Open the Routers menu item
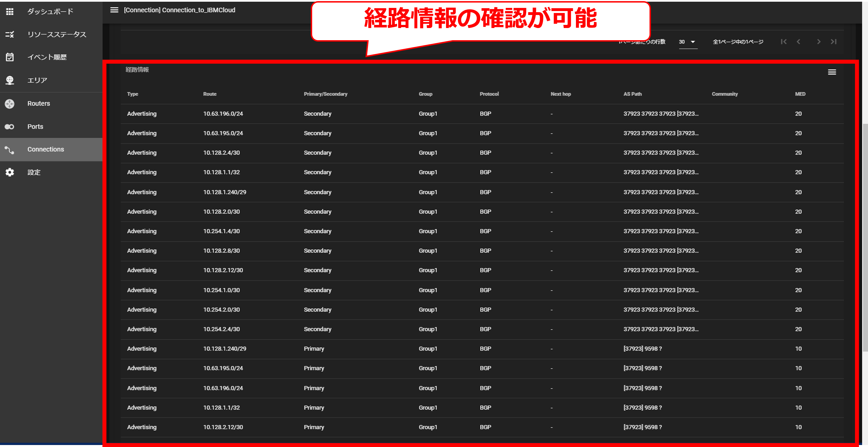This screenshot has width=868, height=447. 38,104
